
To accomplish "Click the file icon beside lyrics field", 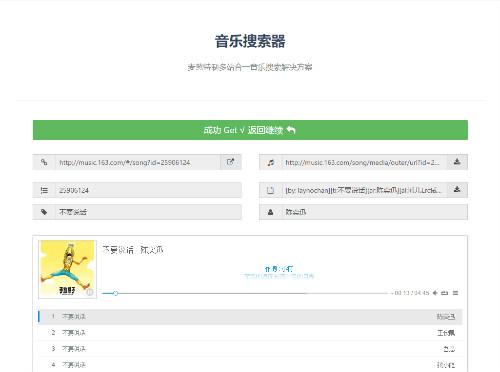I will tap(270, 190).
